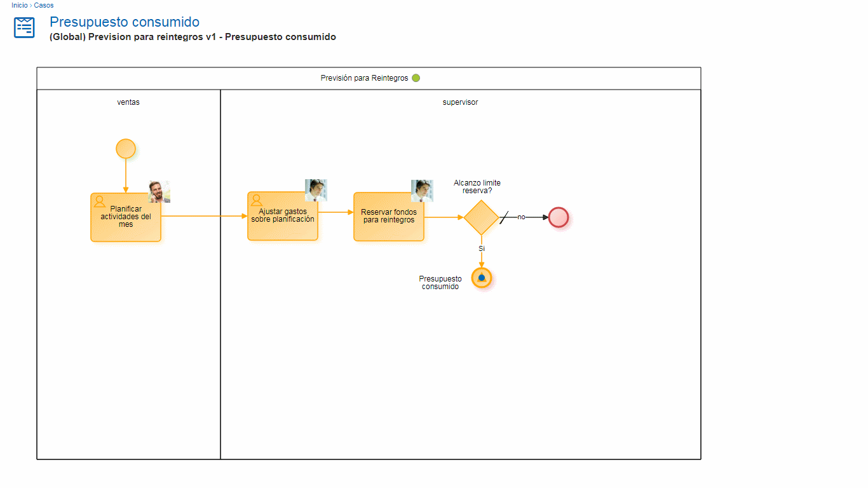Viewport: 868px width, 488px height.
Task: Select the red end event circle
Action: [559, 217]
